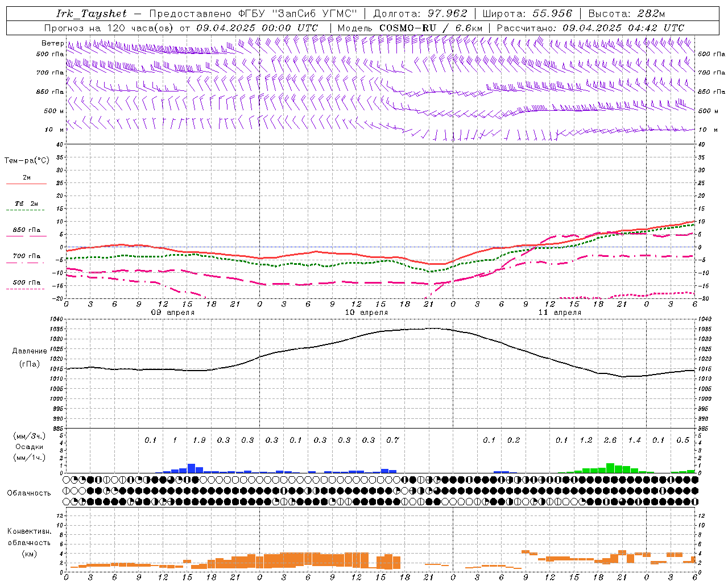Viewport: 728px width, 582px height.
Task: Click the '11 апреля' date label
Action: 560,313
